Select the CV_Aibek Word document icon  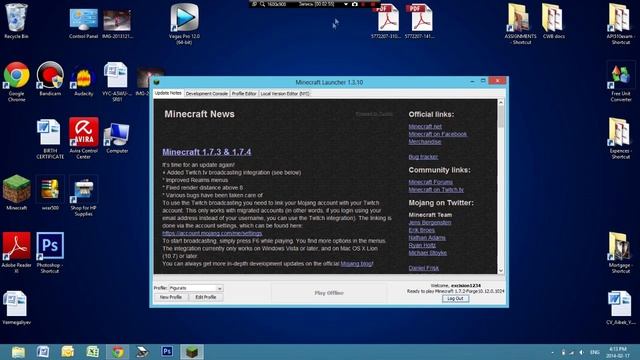[x=620, y=307]
